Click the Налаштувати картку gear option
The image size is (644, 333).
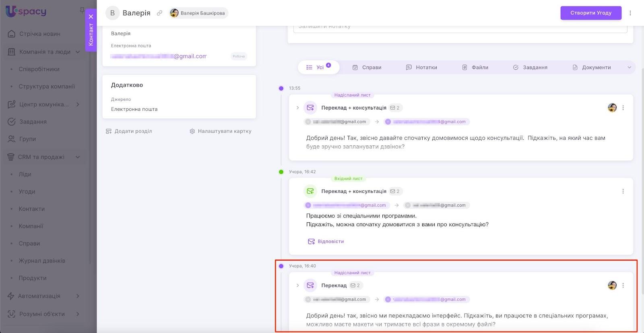[x=221, y=131]
